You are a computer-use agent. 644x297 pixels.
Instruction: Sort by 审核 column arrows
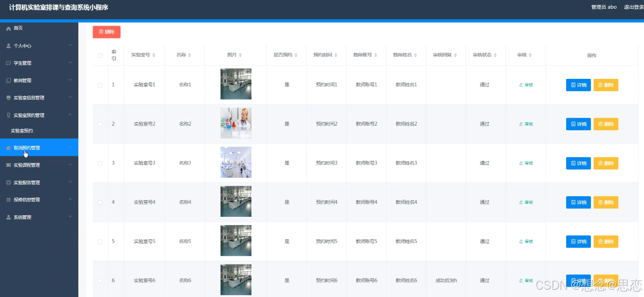click(x=530, y=55)
